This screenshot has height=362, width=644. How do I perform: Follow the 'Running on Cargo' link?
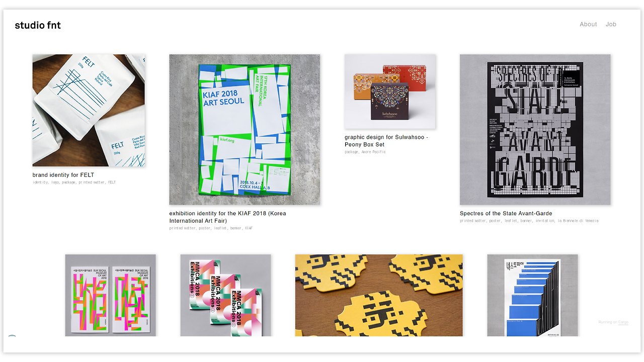click(613, 322)
